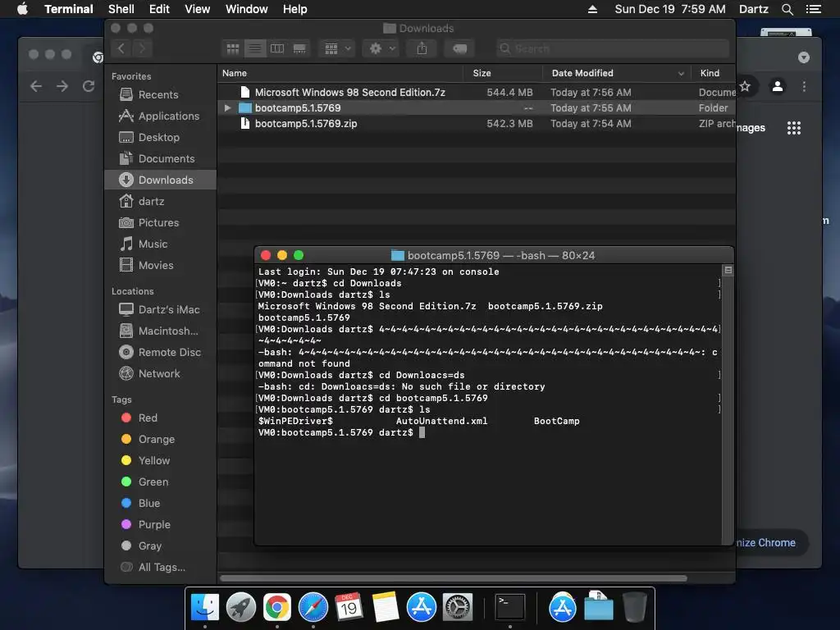Click the eject icon in menu bar
Viewport: 840px width, 630px height.
pyautogui.click(x=592, y=9)
